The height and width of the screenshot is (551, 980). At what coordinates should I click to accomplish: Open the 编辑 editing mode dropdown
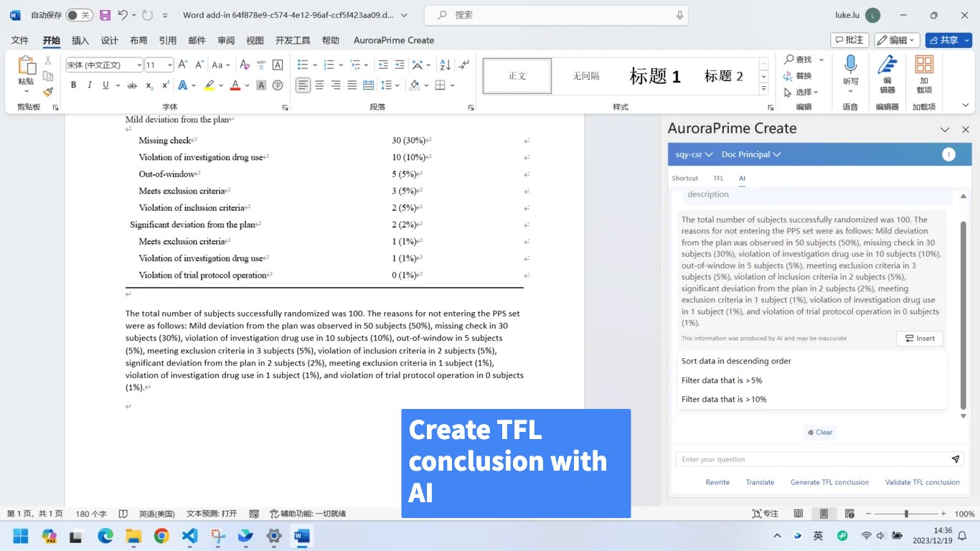[x=897, y=40]
